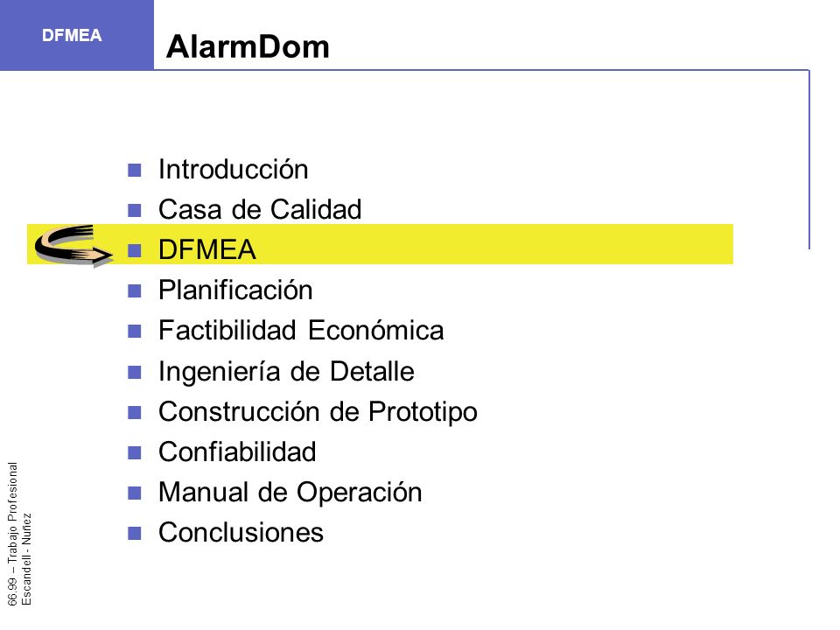Click Construcción de Prototipo entry
Image resolution: width=840 pixels, height=630 pixels.
tap(318, 412)
